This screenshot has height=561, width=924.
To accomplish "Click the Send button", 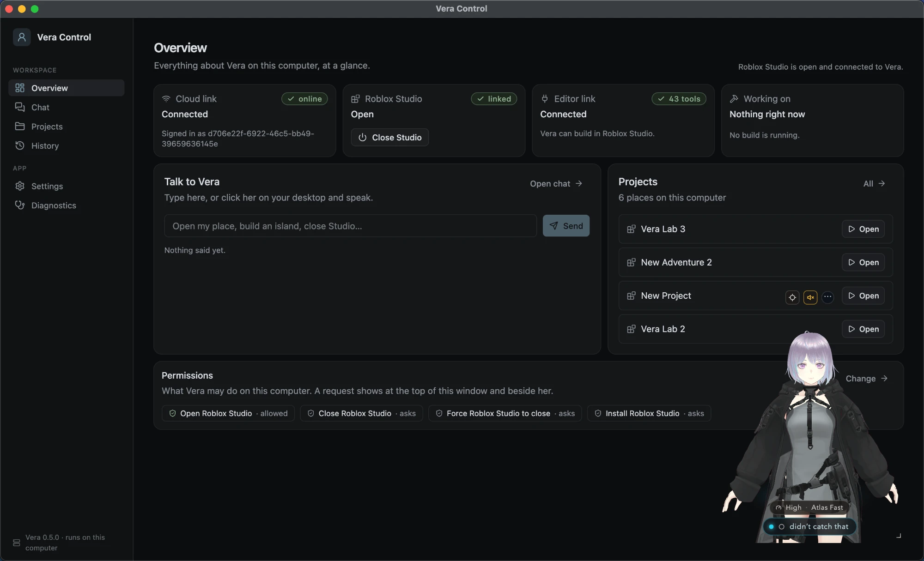I will 566,226.
